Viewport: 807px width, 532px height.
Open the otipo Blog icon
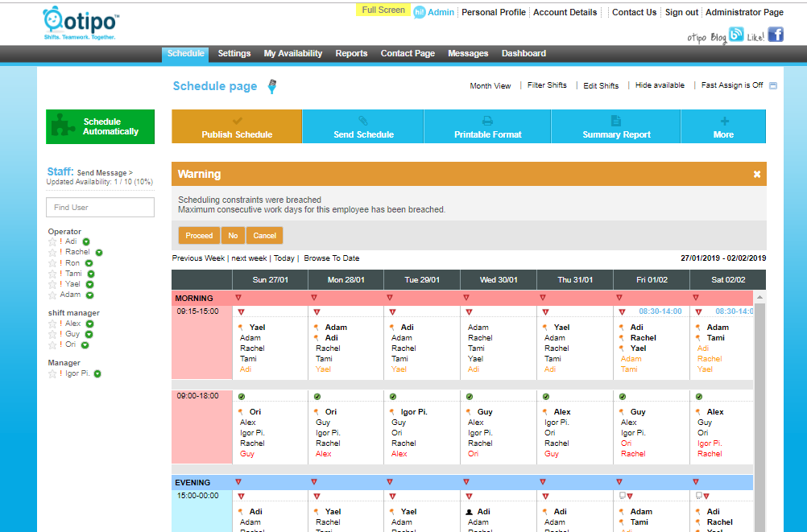point(736,35)
